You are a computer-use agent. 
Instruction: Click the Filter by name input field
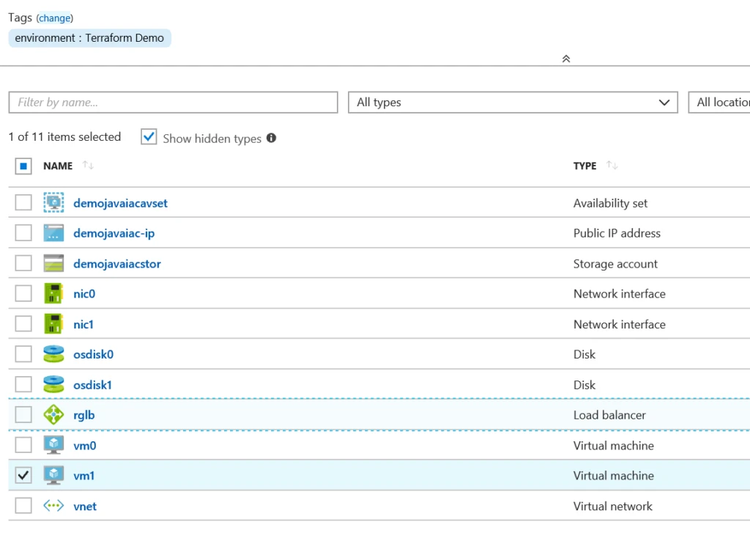pos(173,102)
